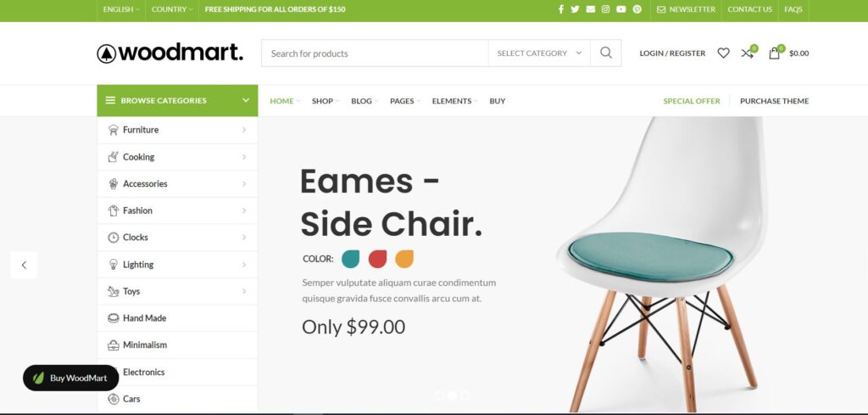Open the Elements menu item
This screenshot has height=415, width=868.
pyautogui.click(x=454, y=101)
